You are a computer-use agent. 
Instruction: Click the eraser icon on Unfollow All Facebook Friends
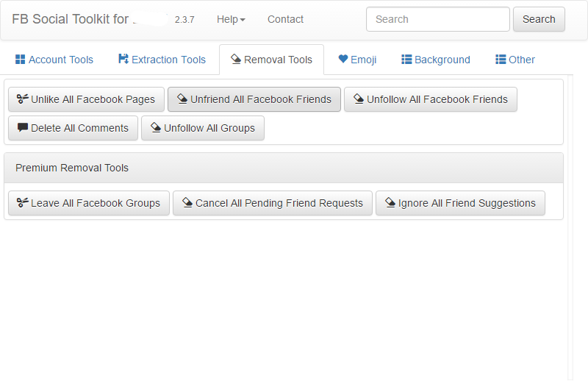pyautogui.click(x=359, y=99)
